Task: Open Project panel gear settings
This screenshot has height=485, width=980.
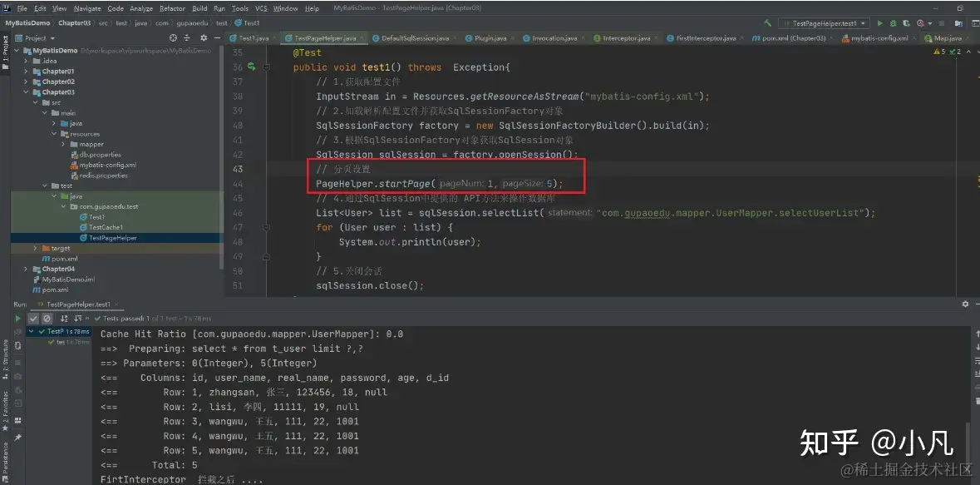Action: [204, 38]
